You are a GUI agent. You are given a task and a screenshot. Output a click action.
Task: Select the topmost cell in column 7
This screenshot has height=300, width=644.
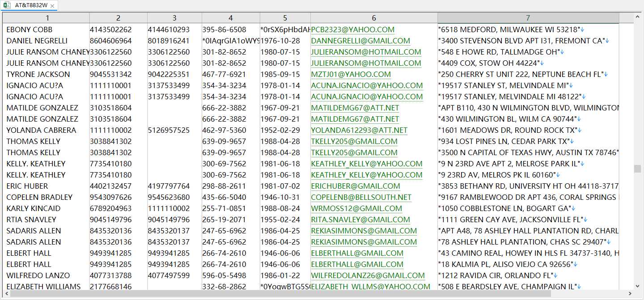(x=528, y=30)
